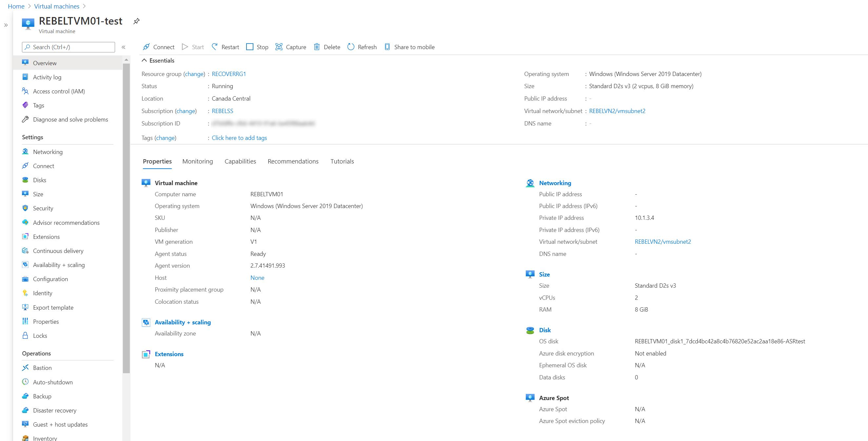Screen dimensions: 868x441
Task: Change the subscription
Action: pyautogui.click(x=186, y=111)
